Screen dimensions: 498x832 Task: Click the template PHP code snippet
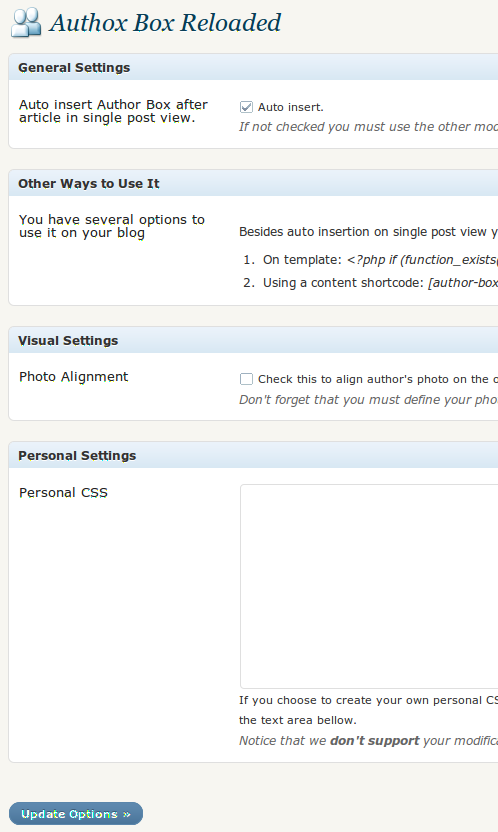[x=422, y=260]
